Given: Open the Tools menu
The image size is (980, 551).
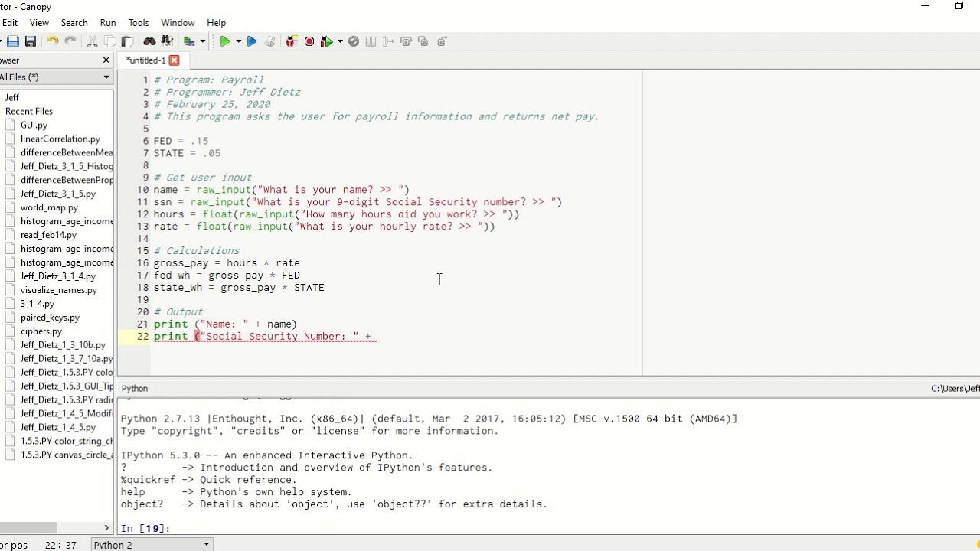Looking at the screenshot, I should point(139,23).
